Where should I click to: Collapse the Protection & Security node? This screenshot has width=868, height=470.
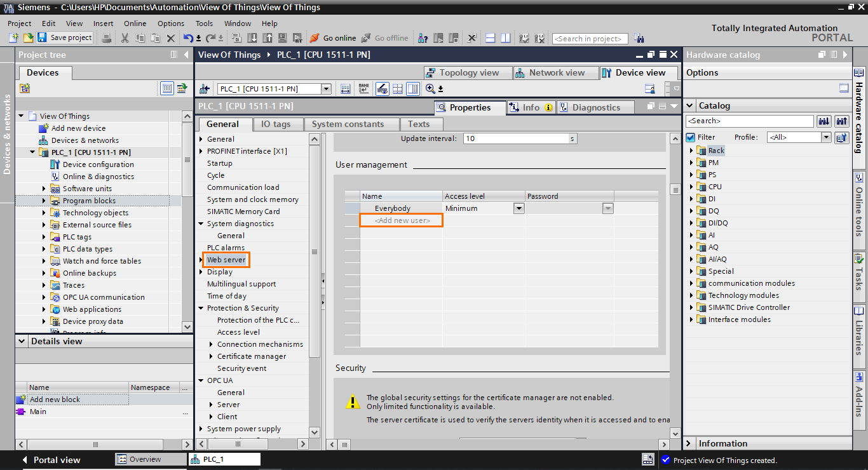click(201, 308)
